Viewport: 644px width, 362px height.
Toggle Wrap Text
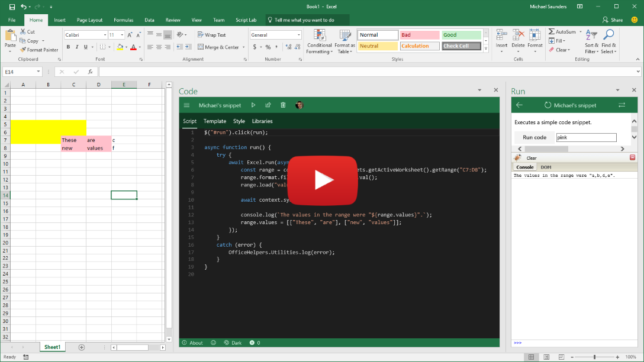(211, 35)
